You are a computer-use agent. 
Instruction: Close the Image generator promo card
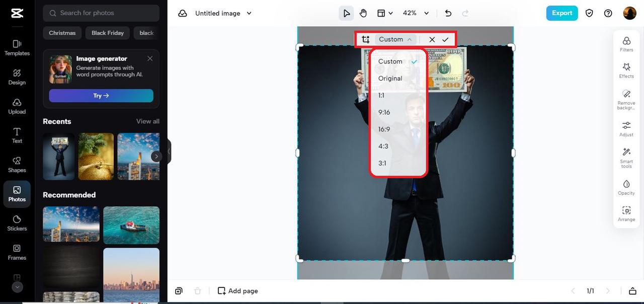150,58
